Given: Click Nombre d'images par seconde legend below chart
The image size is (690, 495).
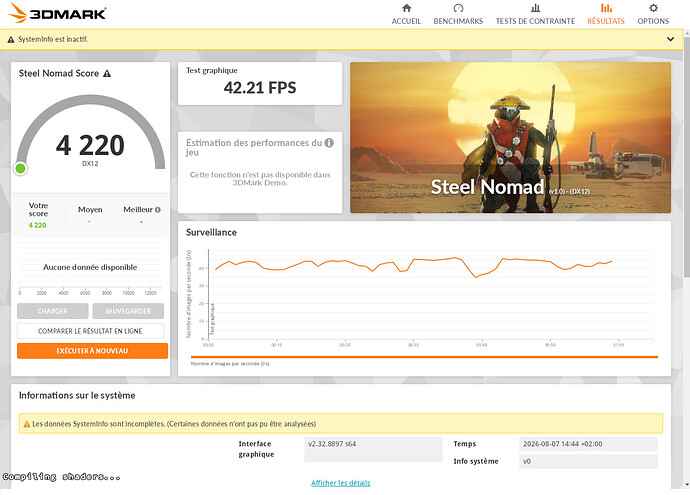Looking at the screenshot, I should tap(230, 364).
